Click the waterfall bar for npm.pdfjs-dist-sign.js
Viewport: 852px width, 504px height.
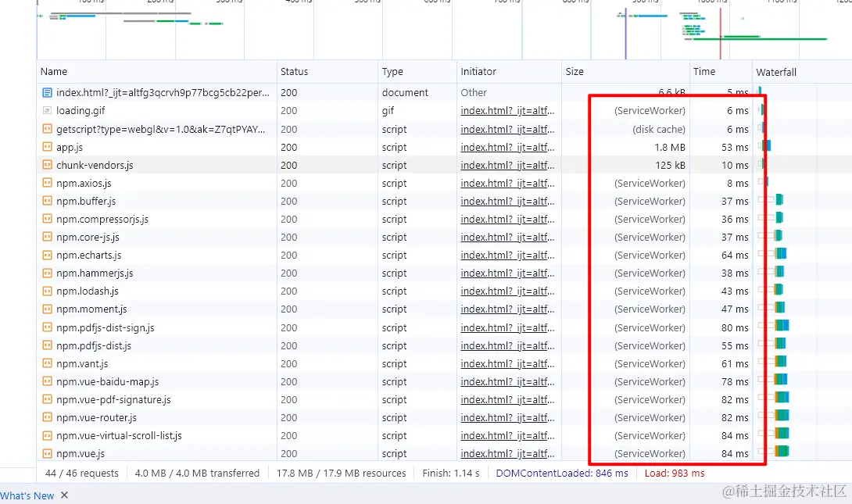[782, 325]
